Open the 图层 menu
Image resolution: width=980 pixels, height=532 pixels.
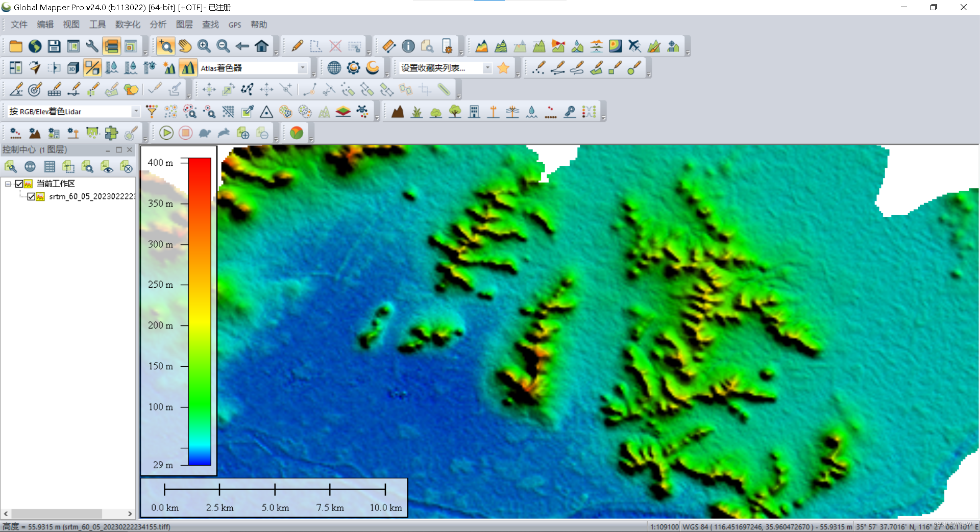pyautogui.click(x=184, y=24)
